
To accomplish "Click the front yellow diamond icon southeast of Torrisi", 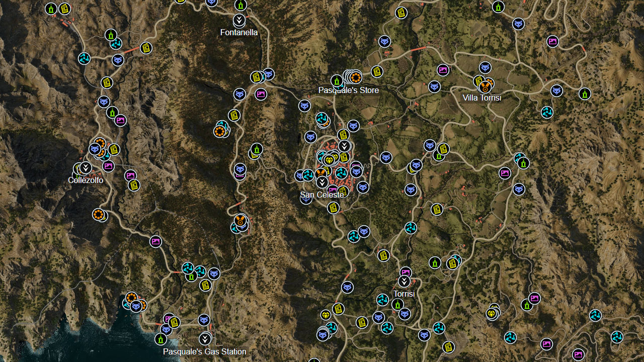I will pos(492,314).
